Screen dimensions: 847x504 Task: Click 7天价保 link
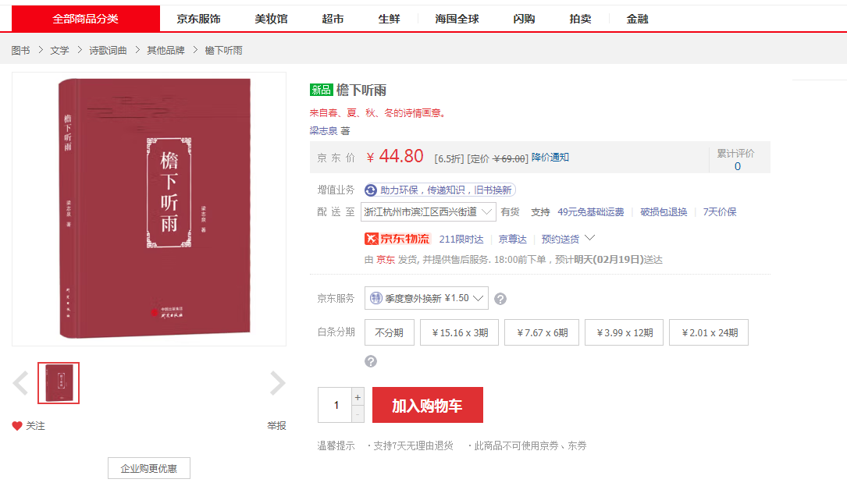click(x=720, y=212)
